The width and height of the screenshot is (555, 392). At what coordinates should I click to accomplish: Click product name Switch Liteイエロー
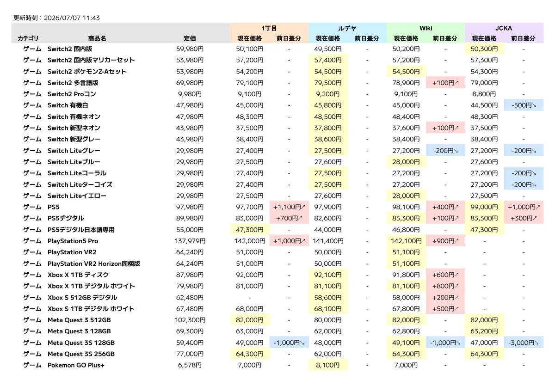click(77, 196)
